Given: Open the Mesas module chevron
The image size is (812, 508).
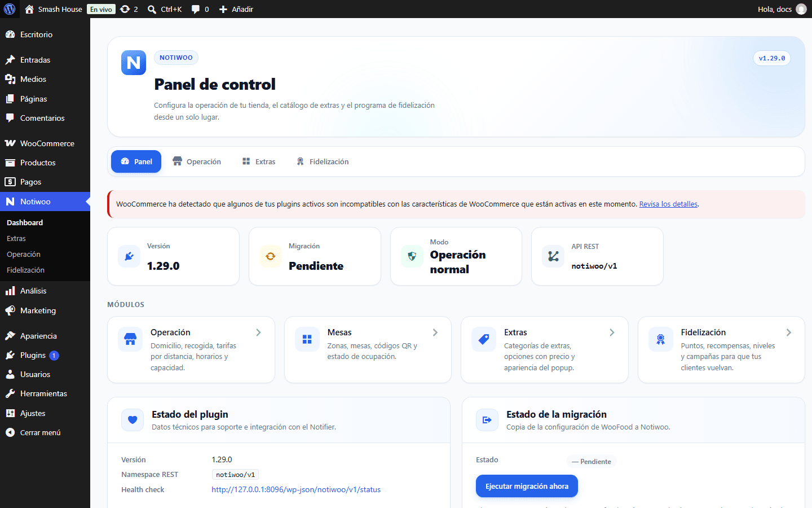Looking at the screenshot, I should (x=435, y=332).
